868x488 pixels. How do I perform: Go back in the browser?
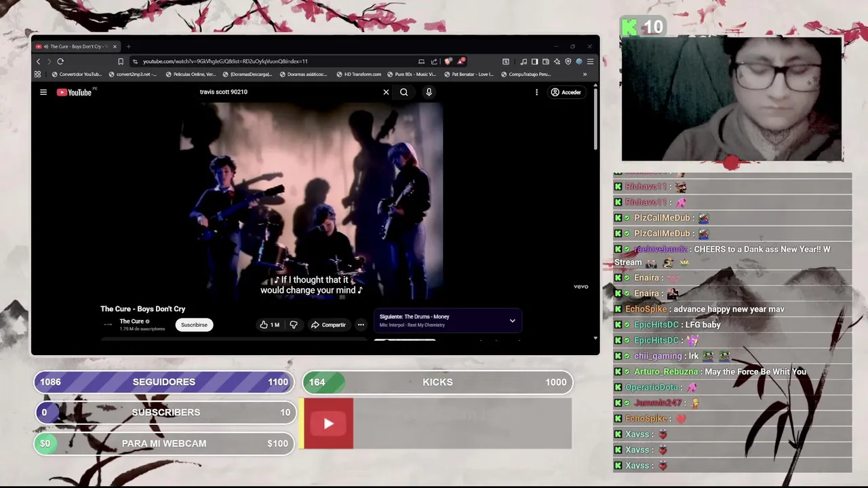pos(38,62)
